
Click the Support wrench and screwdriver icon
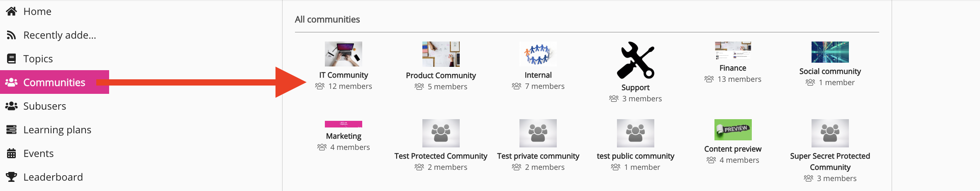click(635, 60)
